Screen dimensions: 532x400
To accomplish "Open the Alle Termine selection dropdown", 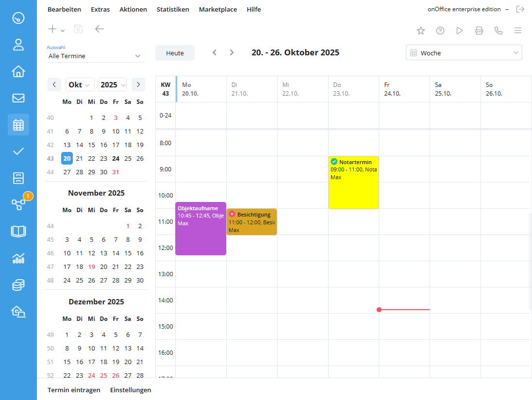I will point(95,56).
